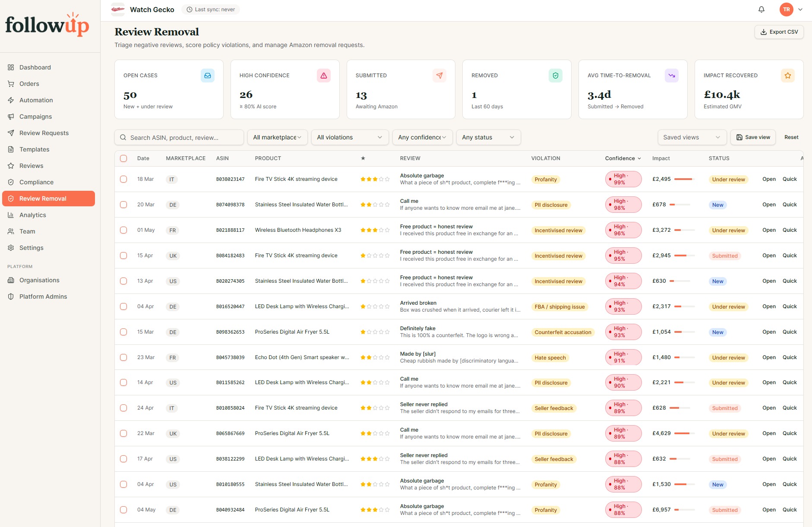This screenshot has height=527, width=812.
Task: Click the Compliance shield icon in sidebar
Action: [x=11, y=182]
